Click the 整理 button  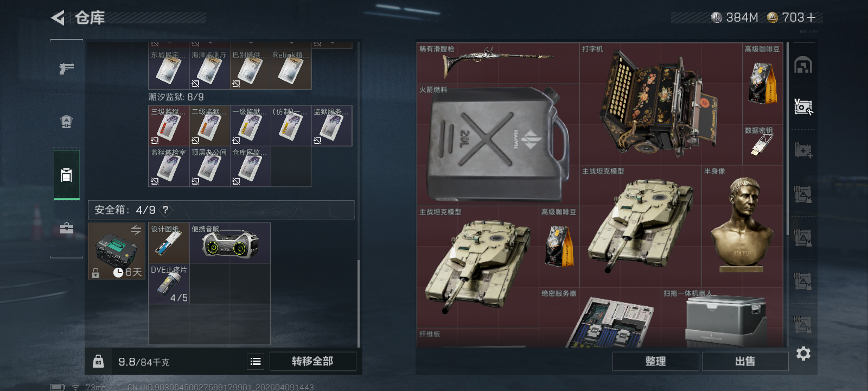pyautogui.click(x=655, y=361)
